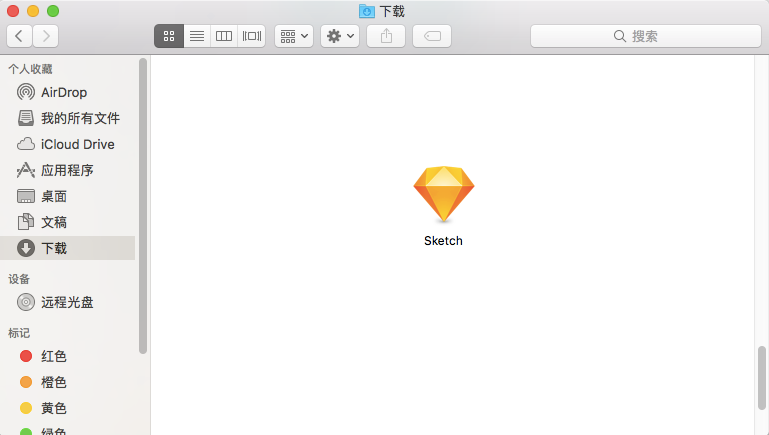Click the documents icon beside 文稿
769x435 pixels.
pyautogui.click(x=26, y=222)
